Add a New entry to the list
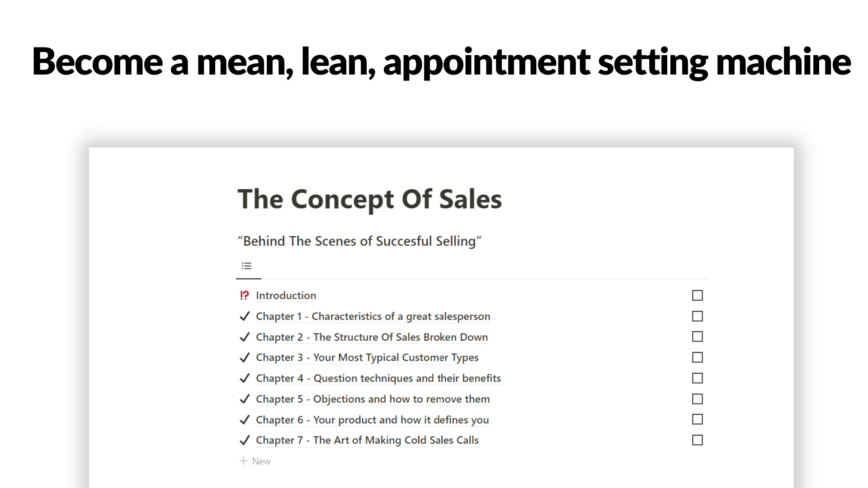 pos(255,461)
